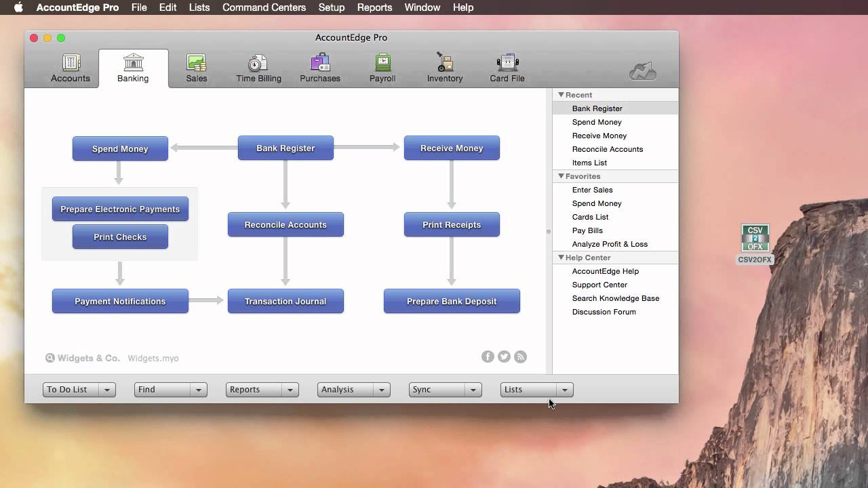The image size is (868, 488).
Task: Open the Analysis dropdown
Action: [354, 390]
